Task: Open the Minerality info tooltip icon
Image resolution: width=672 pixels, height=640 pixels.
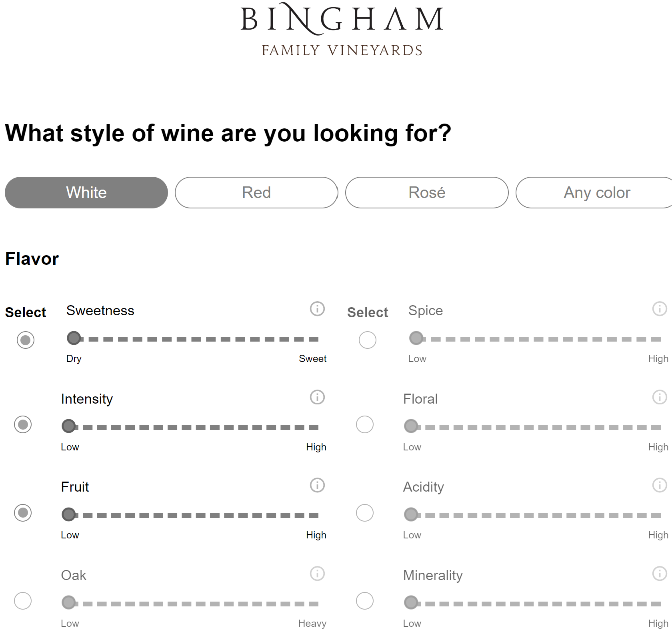Action: [659, 574]
